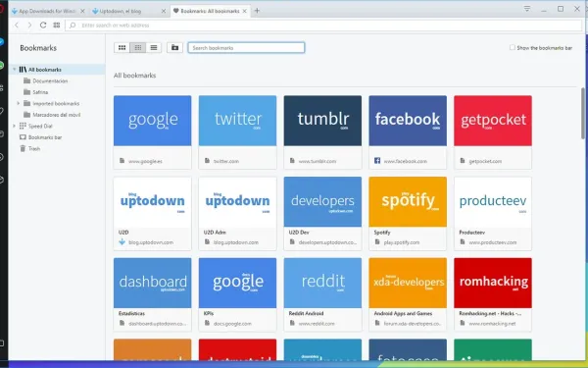Open the tumblr bookmark thumbnail
588x368 pixels.
[x=322, y=121]
